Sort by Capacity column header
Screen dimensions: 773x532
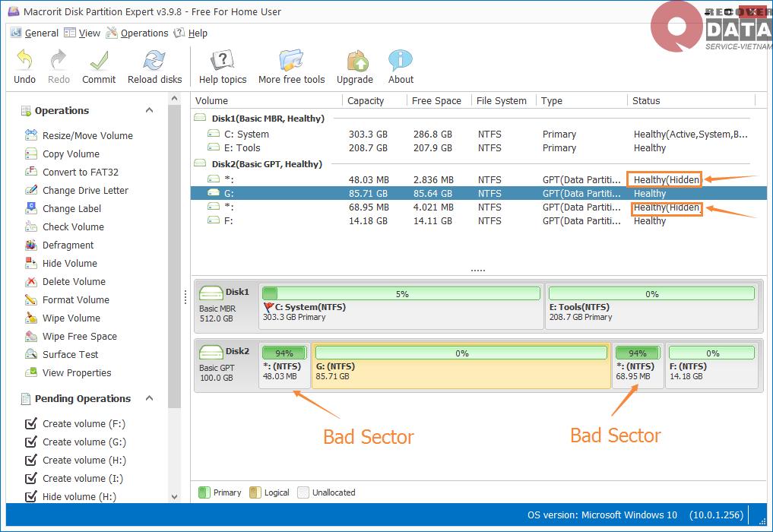pyautogui.click(x=375, y=100)
